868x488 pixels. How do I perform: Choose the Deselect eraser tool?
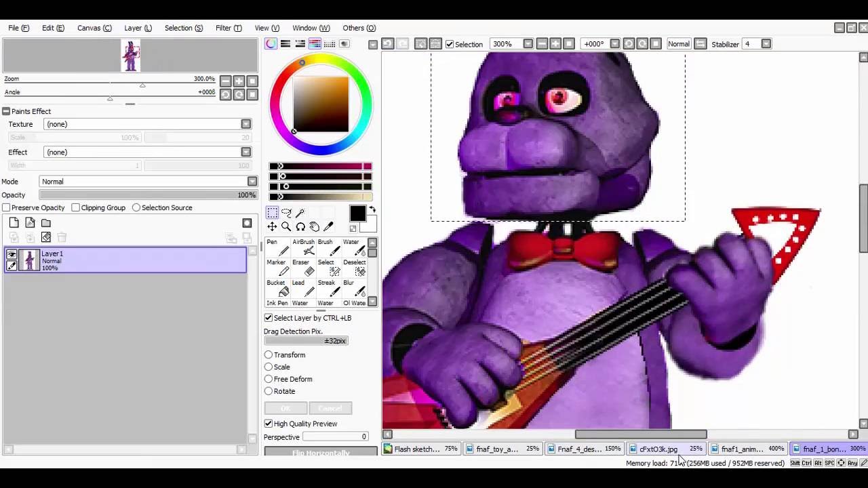point(354,268)
